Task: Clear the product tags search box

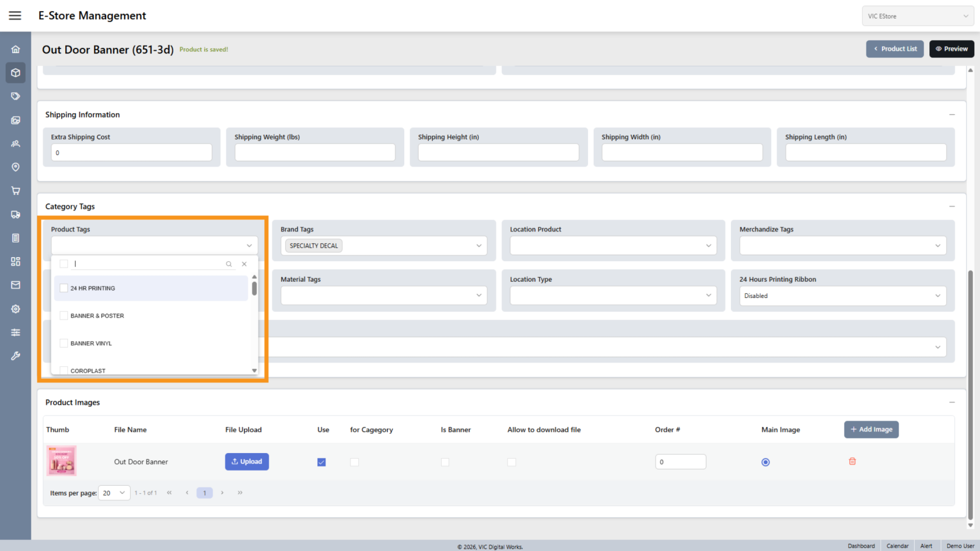Action: (244, 264)
